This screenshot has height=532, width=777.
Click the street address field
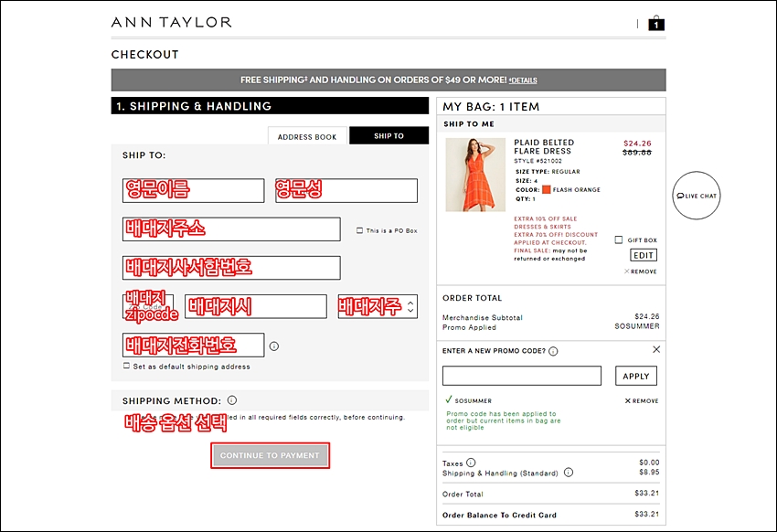tap(231, 229)
